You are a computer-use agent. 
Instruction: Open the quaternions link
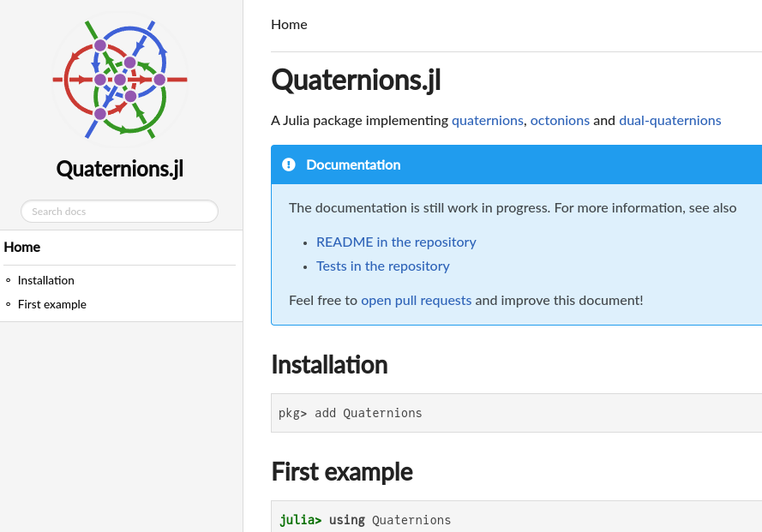[x=487, y=120]
